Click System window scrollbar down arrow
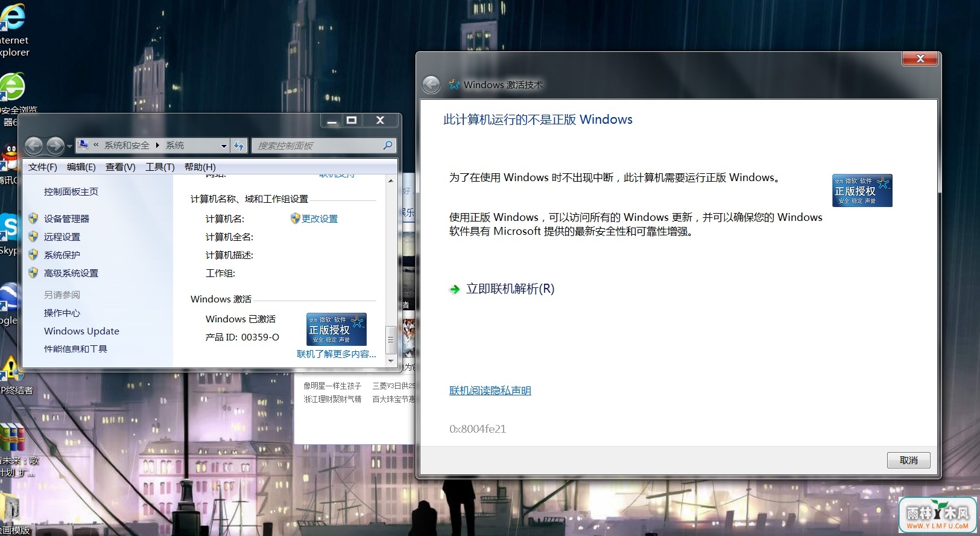The image size is (980, 536). click(x=391, y=361)
